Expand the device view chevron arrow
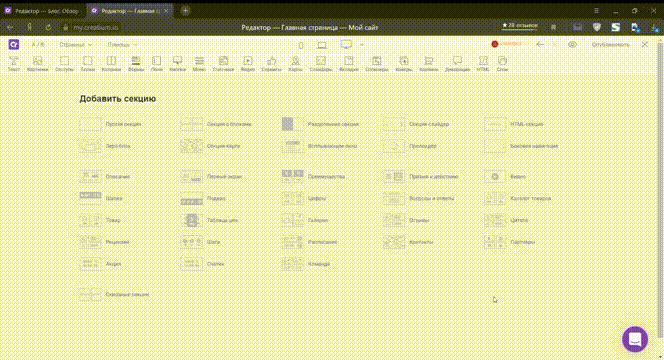 (x=362, y=44)
